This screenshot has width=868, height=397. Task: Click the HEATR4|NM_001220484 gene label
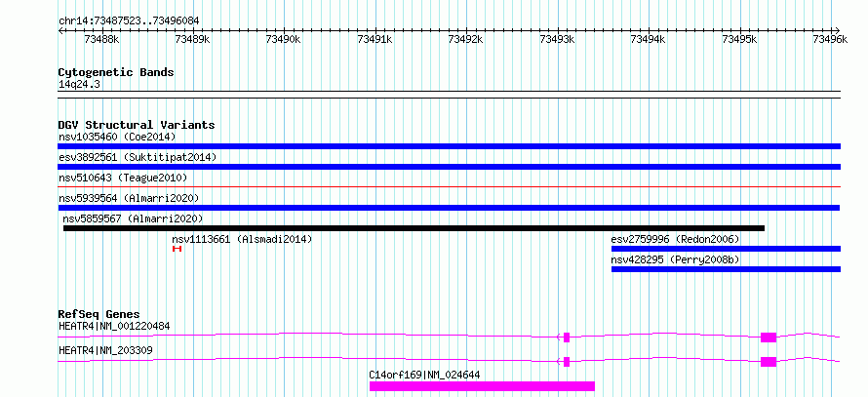pyautogui.click(x=114, y=326)
